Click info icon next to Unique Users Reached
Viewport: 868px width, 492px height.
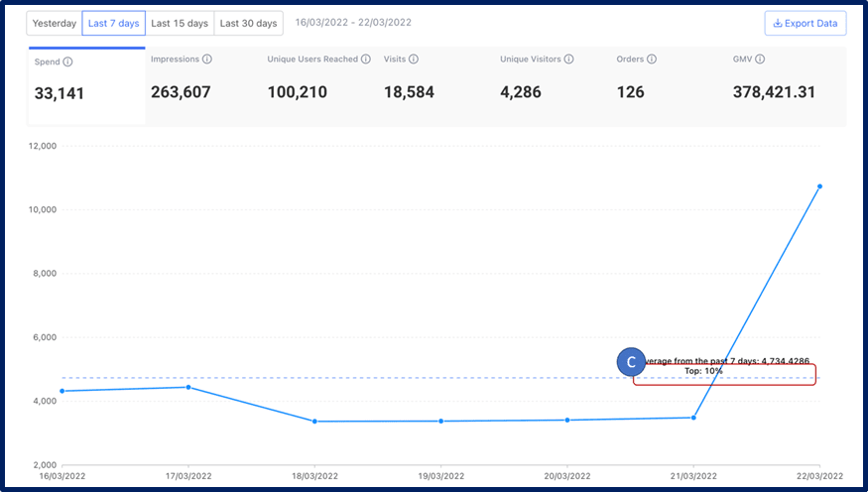[366, 60]
